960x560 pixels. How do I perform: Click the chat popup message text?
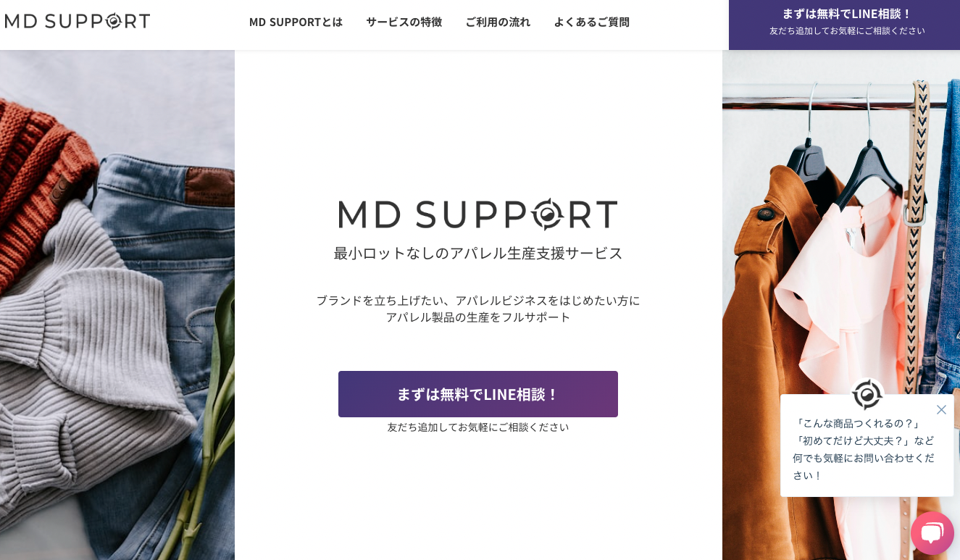(864, 449)
